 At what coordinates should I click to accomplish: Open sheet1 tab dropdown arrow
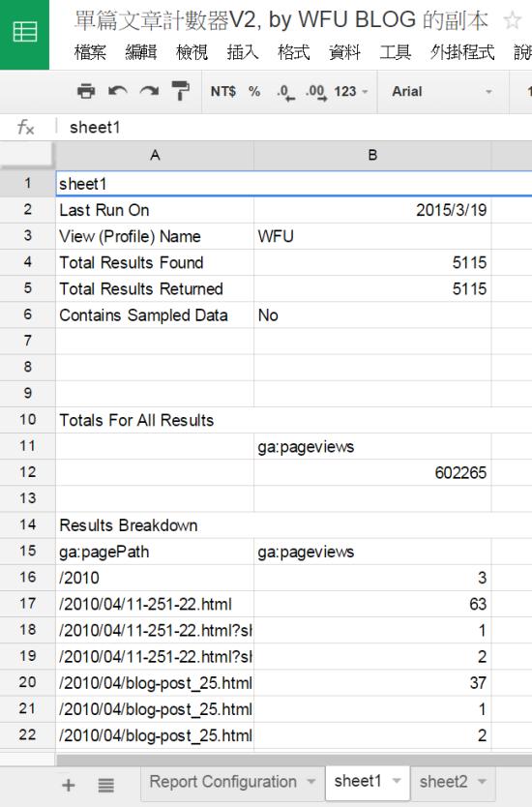[397, 781]
